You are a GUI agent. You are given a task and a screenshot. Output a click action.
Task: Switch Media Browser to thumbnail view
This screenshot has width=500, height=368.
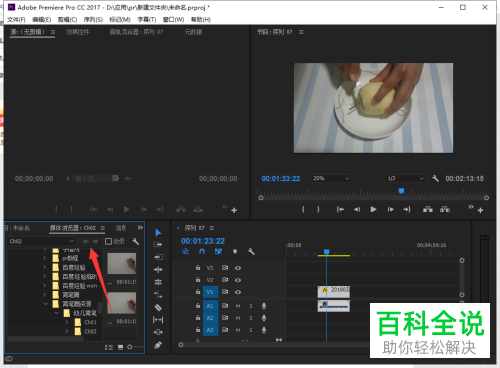pyautogui.click(x=120, y=347)
